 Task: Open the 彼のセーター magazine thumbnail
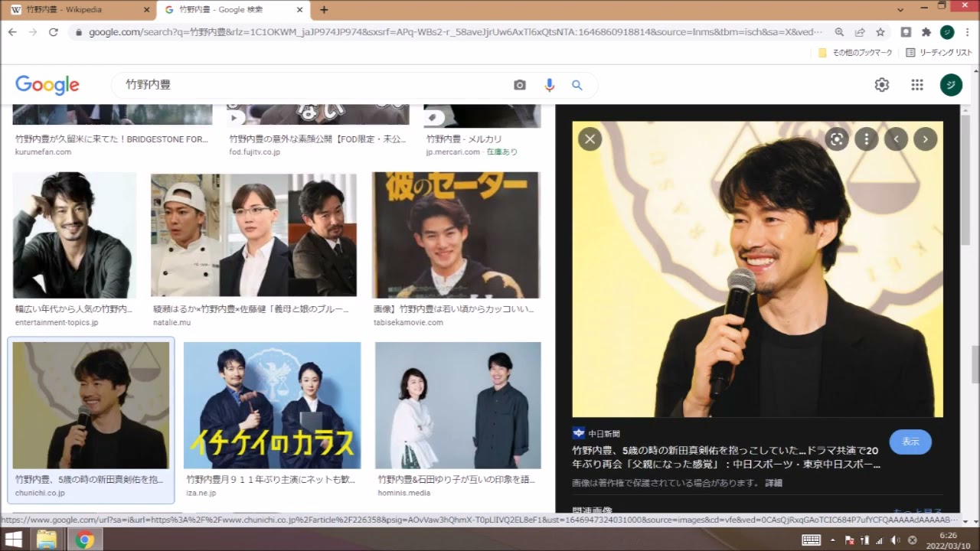pos(456,235)
